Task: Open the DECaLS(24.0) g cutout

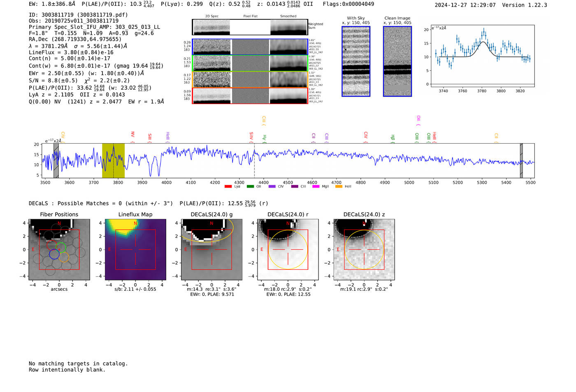Action: (x=211, y=249)
